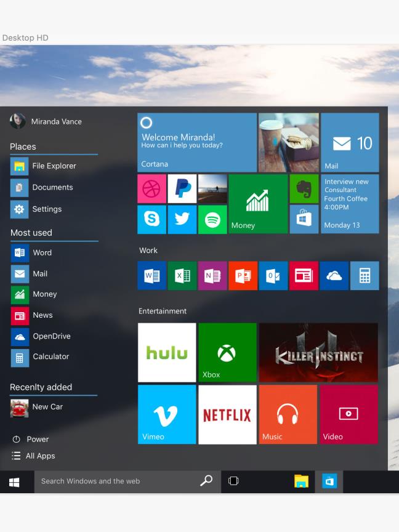The image size is (399, 532).
Task: Launch Word from the Work group
Action: 151,275
